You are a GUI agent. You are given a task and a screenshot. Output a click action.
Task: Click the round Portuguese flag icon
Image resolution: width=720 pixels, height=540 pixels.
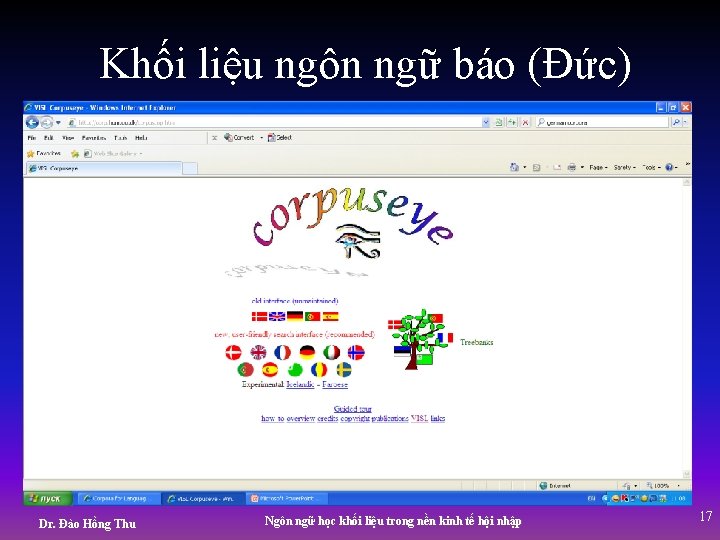246,369
